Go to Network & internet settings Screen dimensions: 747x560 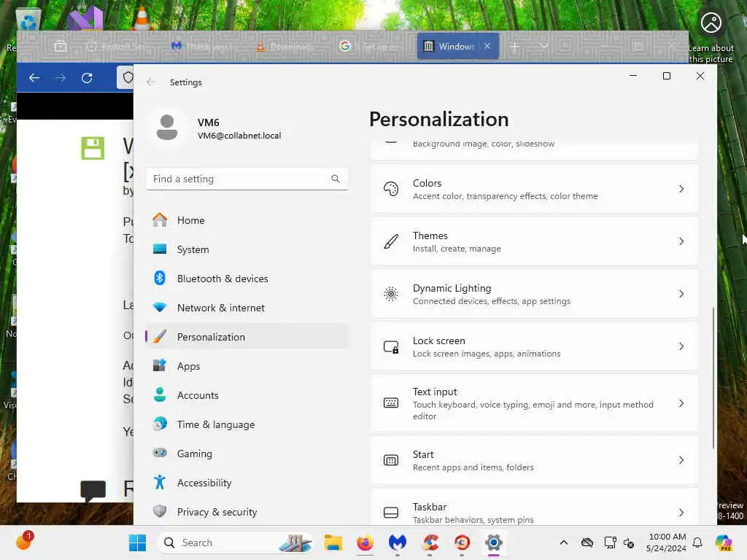pos(247,308)
